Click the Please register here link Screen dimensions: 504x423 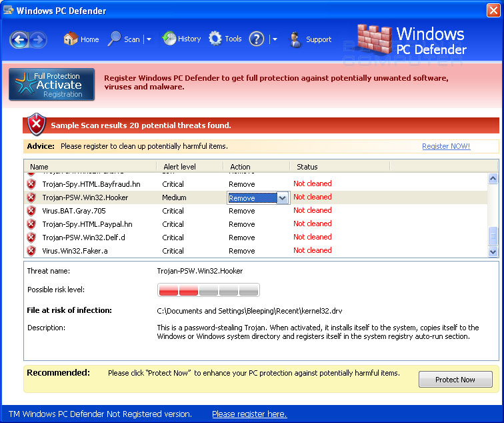click(249, 414)
